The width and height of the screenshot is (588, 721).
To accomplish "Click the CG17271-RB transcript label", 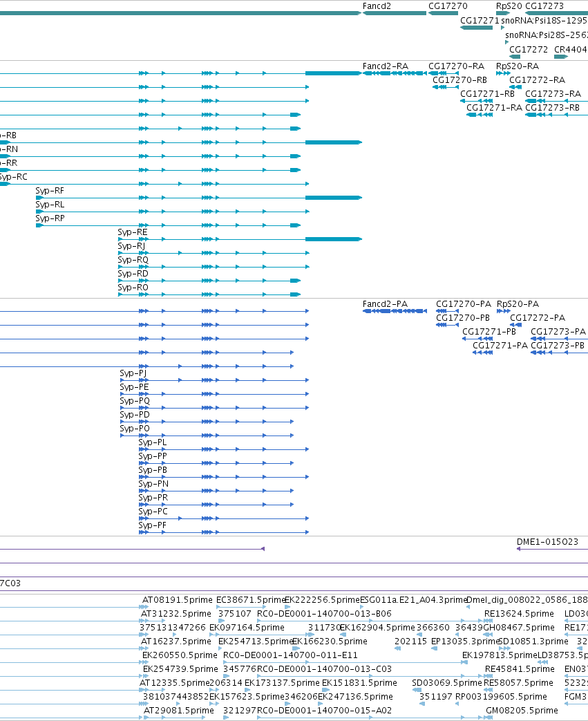I will 487,94.
